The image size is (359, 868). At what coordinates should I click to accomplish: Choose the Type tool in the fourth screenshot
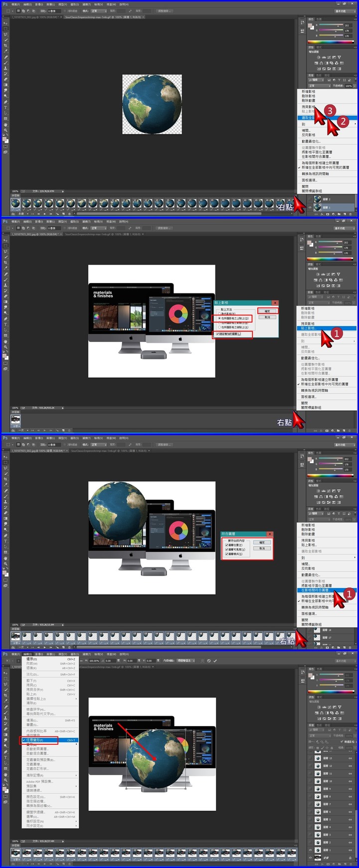click(x=5, y=757)
